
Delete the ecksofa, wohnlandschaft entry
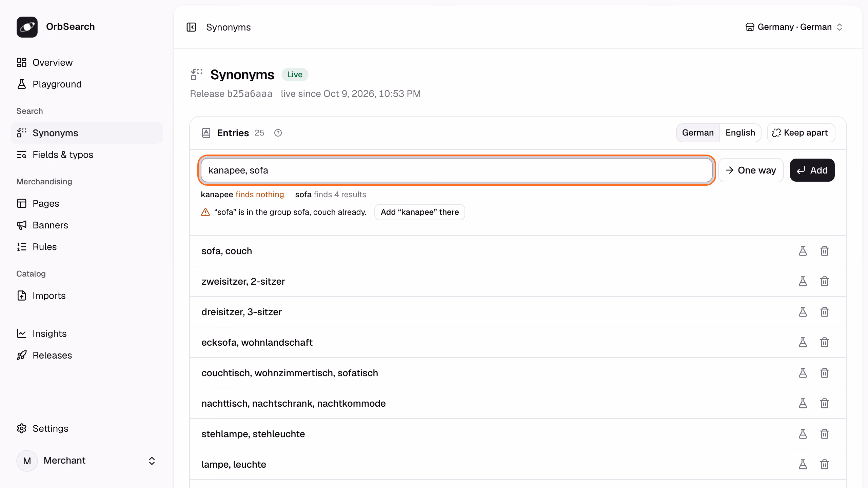(825, 342)
